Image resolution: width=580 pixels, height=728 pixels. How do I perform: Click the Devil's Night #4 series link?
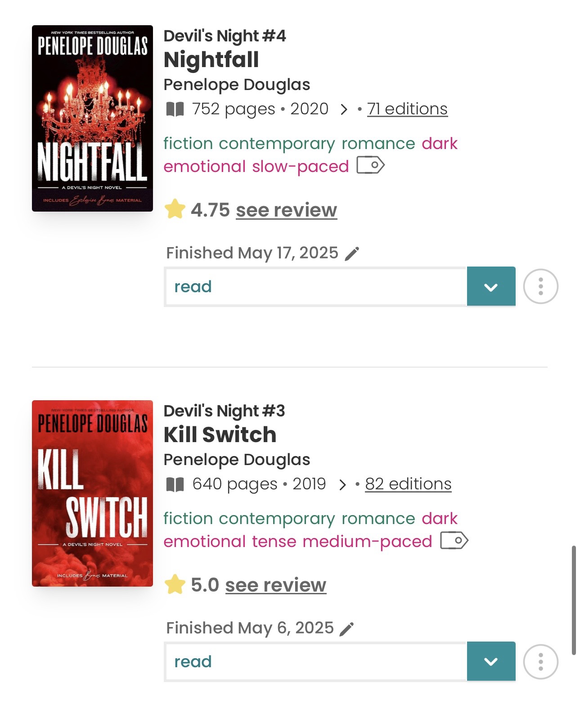click(225, 36)
